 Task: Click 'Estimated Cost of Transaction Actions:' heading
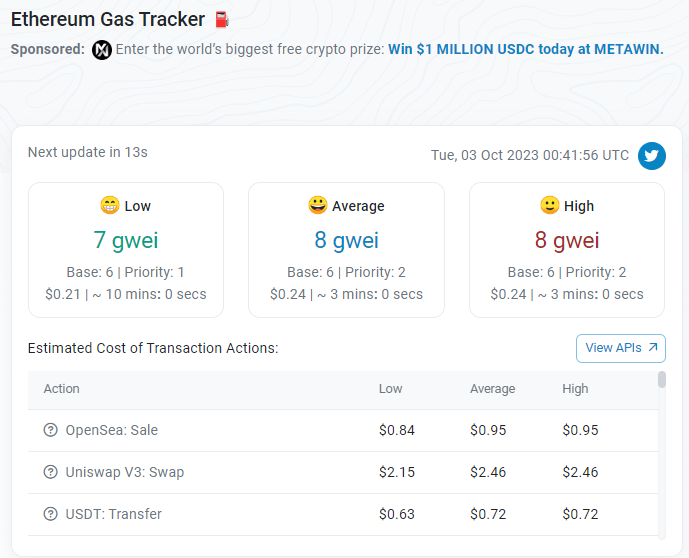[153, 348]
